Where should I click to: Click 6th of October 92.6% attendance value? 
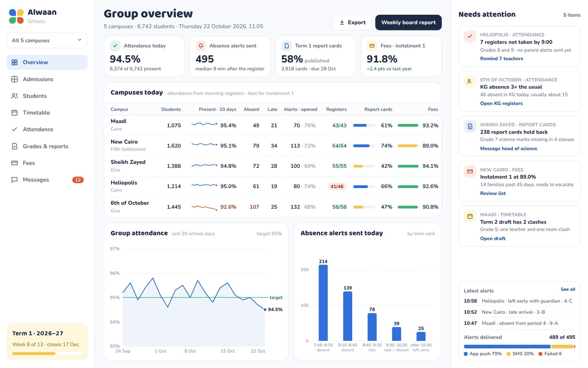pyautogui.click(x=228, y=207)
